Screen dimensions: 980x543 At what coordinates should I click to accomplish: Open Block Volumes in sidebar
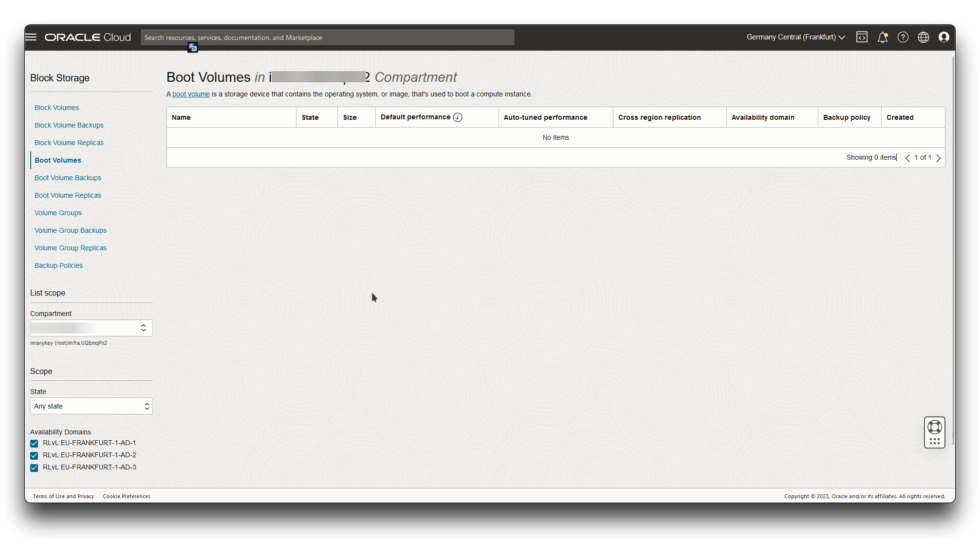pos(56,108)
